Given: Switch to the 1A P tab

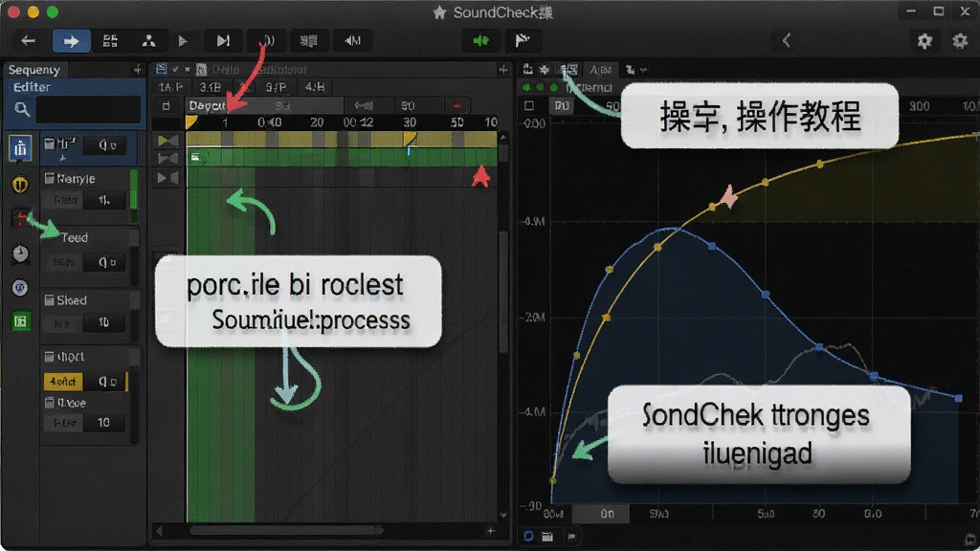Looking at the screenshot, I should [170, 87].
